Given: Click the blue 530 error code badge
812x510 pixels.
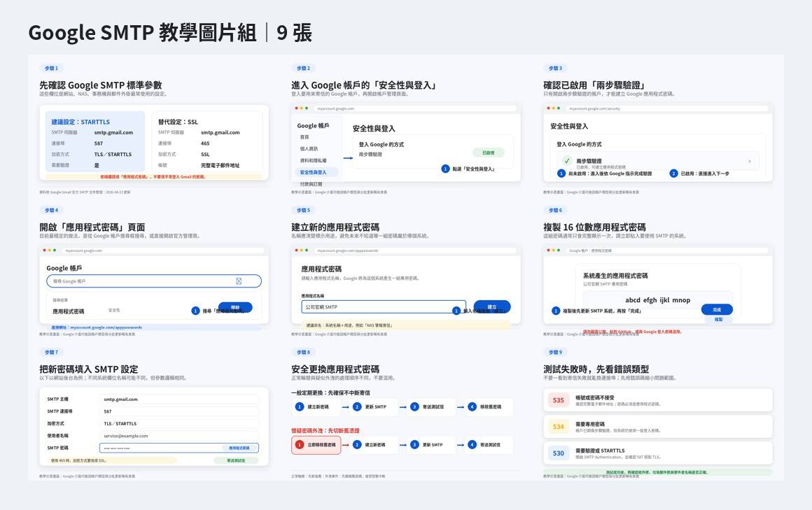Looking at the screenshot, I should coord(559,453).
